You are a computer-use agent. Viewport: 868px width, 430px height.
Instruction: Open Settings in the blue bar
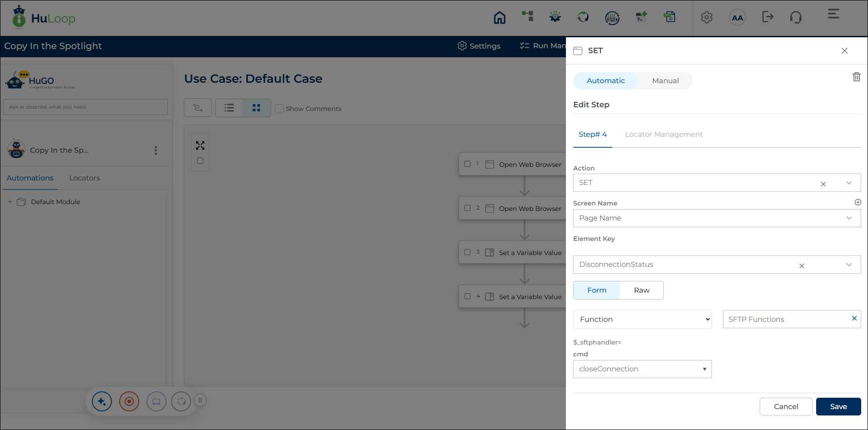[x=479, y=46]
